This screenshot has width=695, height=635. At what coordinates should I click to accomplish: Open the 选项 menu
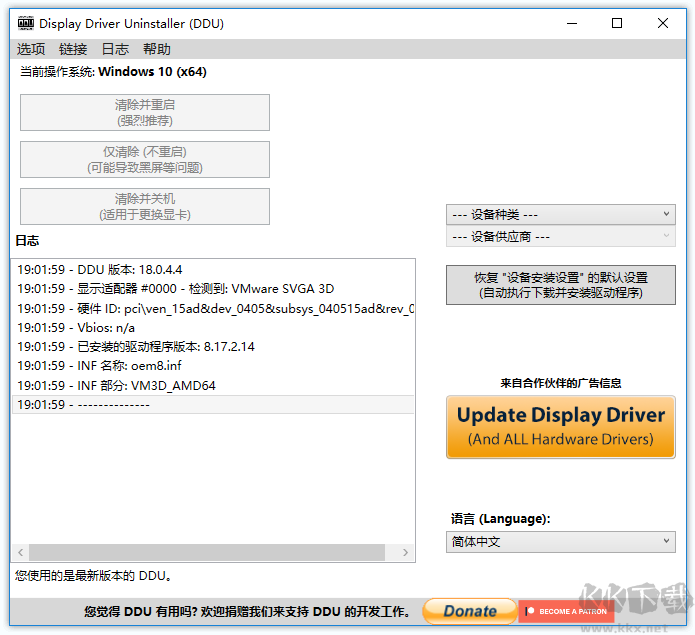(x=31, y=49)
